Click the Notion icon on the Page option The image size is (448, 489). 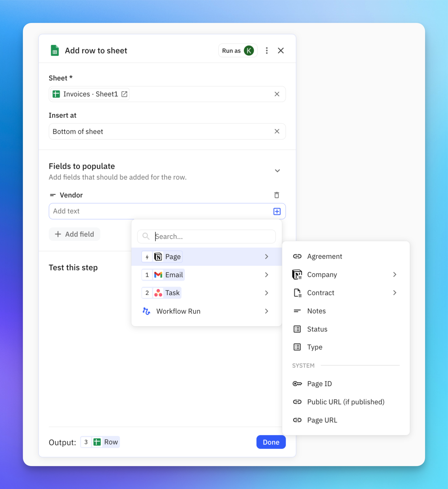[x=158, y=256]
